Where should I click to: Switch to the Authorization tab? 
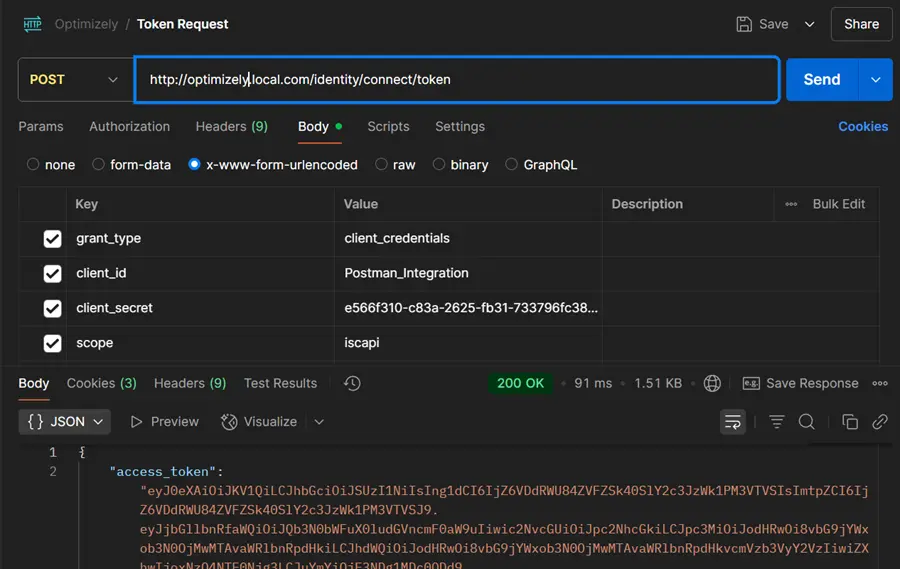pos(130,126)
